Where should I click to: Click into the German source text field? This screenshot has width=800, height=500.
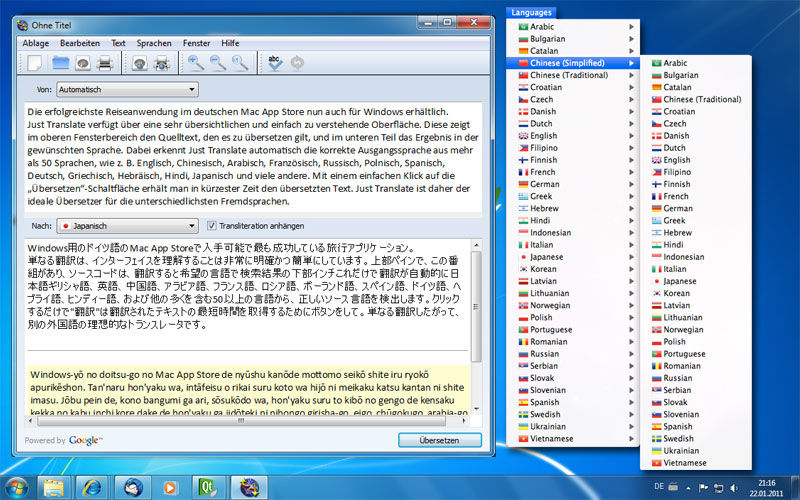coord(253,157)
